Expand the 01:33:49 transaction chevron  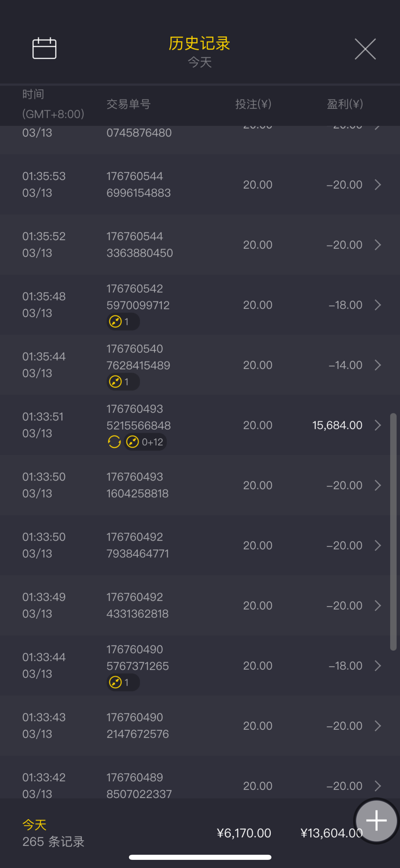pyautogui.click(x=378, y=605)
